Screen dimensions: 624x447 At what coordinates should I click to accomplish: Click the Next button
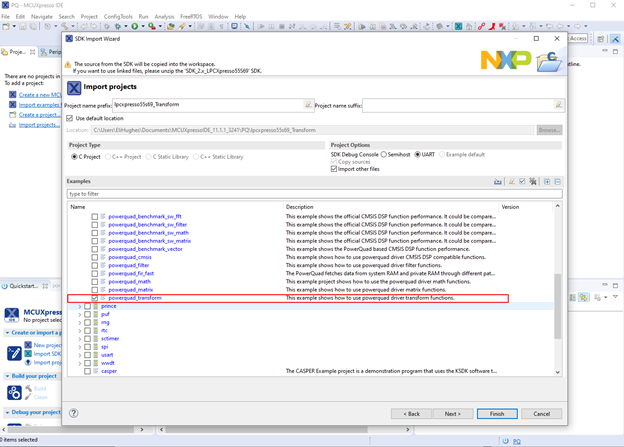tap(453, 414)
